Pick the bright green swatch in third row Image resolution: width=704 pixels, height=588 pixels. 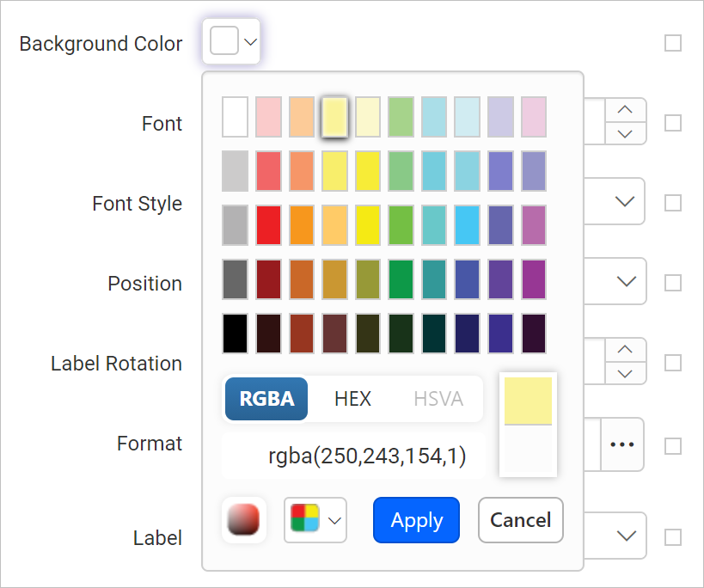tap(401, 225)
